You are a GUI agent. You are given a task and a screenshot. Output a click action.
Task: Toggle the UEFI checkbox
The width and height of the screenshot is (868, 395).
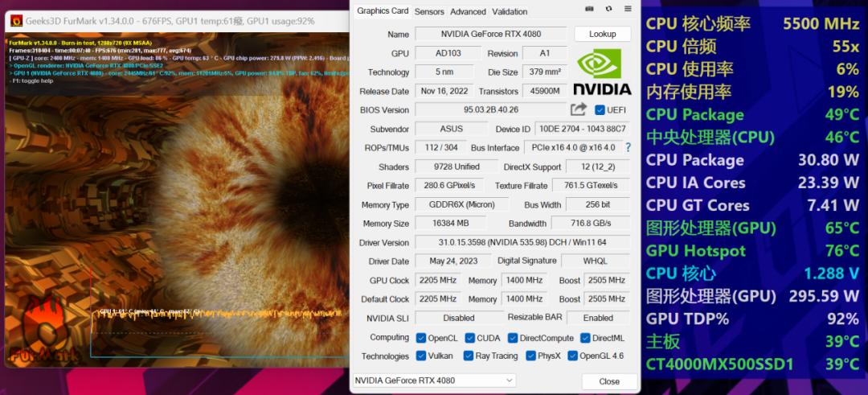(600, 109)
